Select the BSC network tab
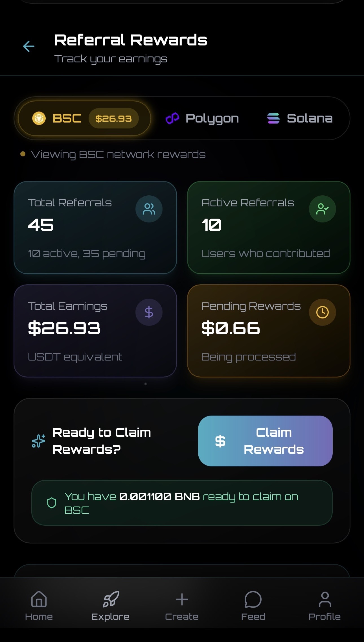 (x=67, y=118)
